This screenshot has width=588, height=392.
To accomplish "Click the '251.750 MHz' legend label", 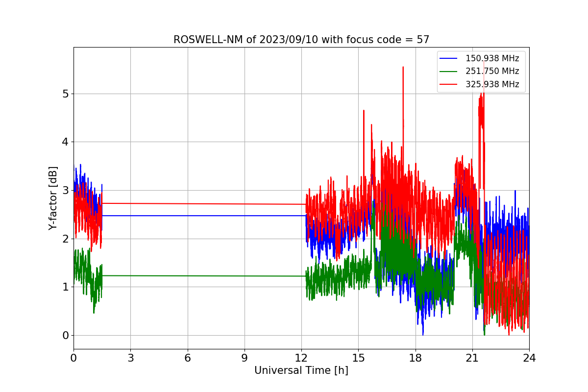I will pos(492,71).
